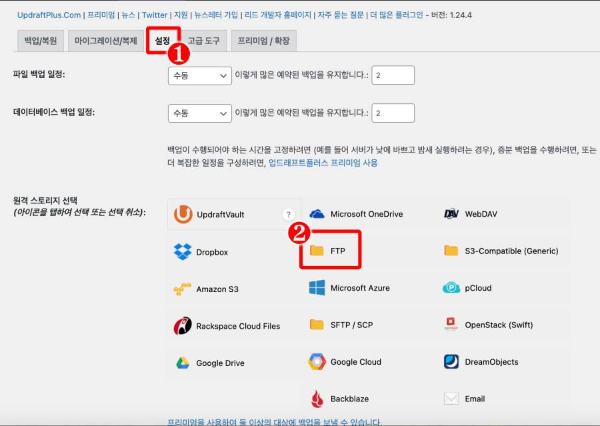Viewport: 600px width, 426px height.
Task: Select the S3-Compatible (Generic) folder icon
Action: click(x=451, y=250)
